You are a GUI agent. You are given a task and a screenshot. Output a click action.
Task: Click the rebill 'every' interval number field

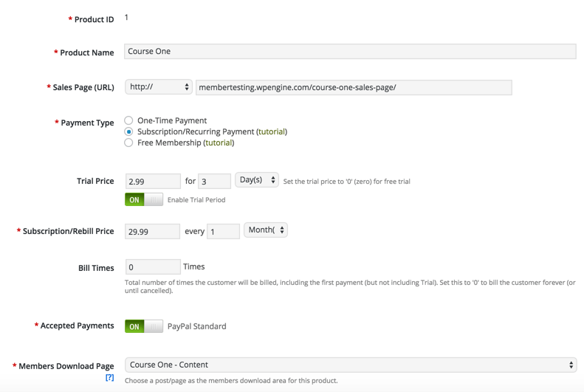223,232
